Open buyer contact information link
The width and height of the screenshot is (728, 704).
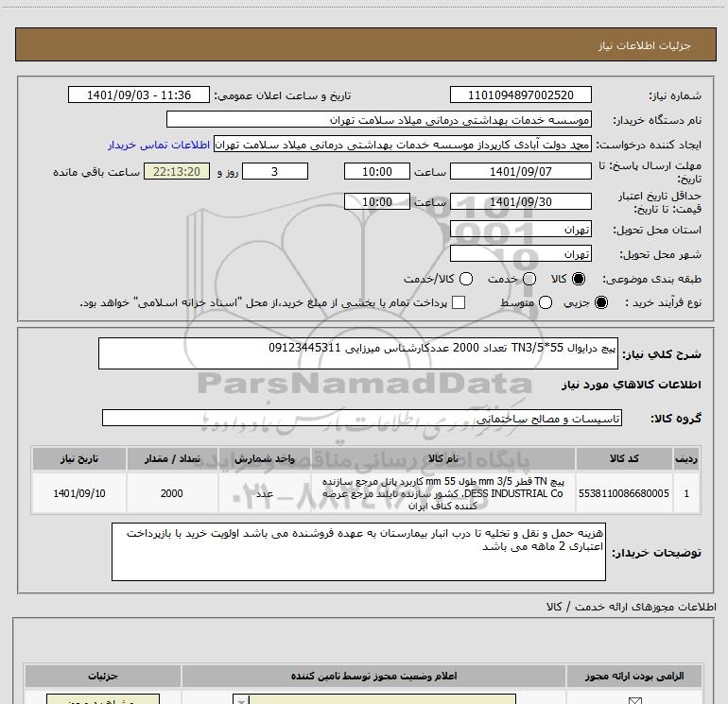(x=159, y=146)
